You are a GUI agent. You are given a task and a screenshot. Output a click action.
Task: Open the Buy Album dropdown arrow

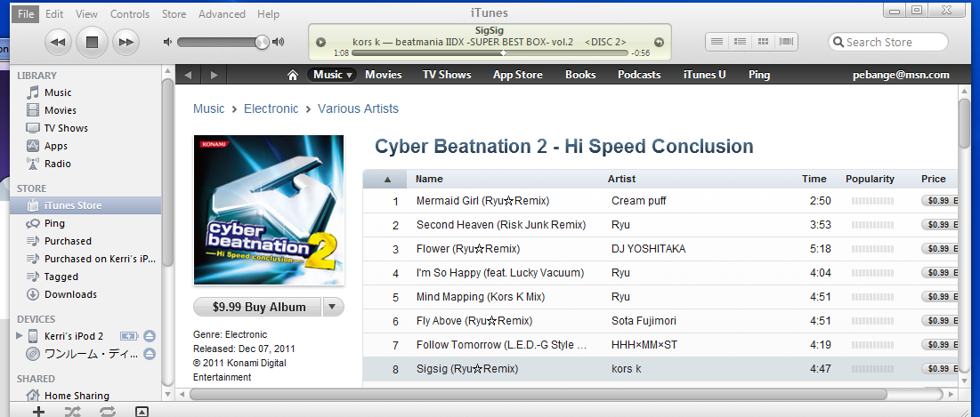[333, 307]
